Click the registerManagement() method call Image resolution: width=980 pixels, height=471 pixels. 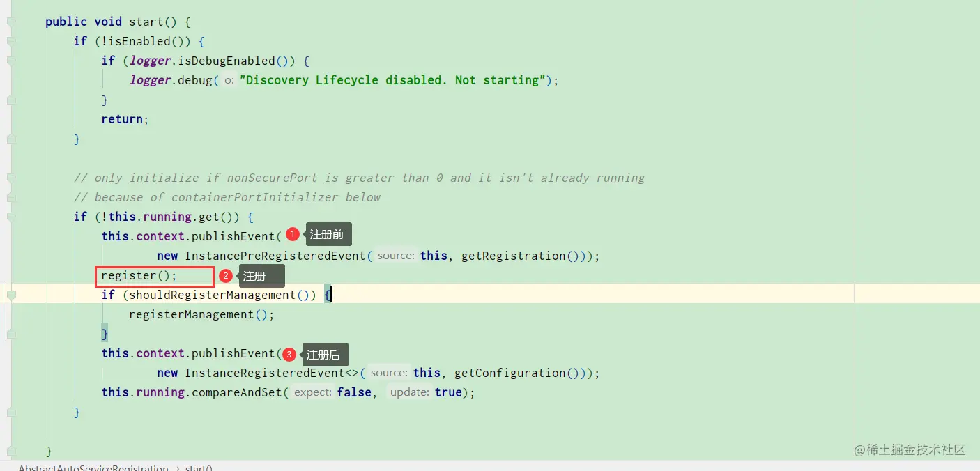click(201, 315)
